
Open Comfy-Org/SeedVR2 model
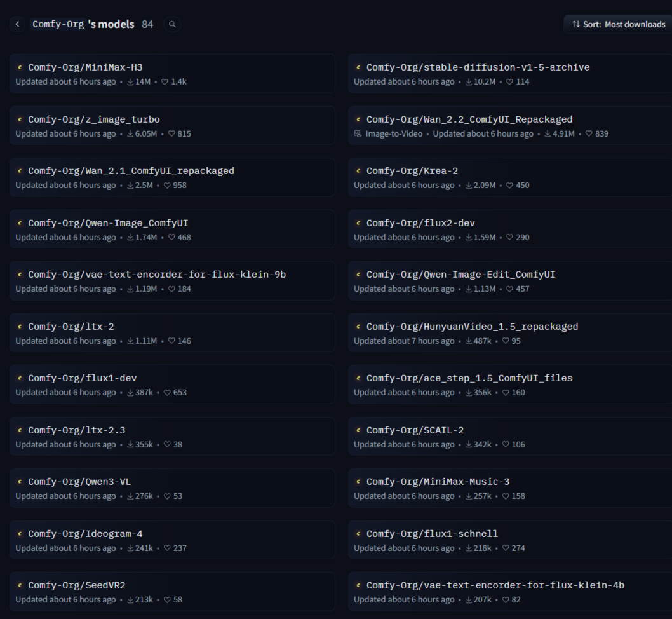point(172,592)
